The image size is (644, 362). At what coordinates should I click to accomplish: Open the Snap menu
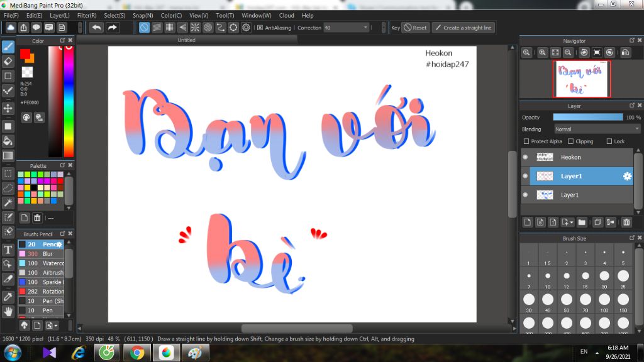pos(143,15)
